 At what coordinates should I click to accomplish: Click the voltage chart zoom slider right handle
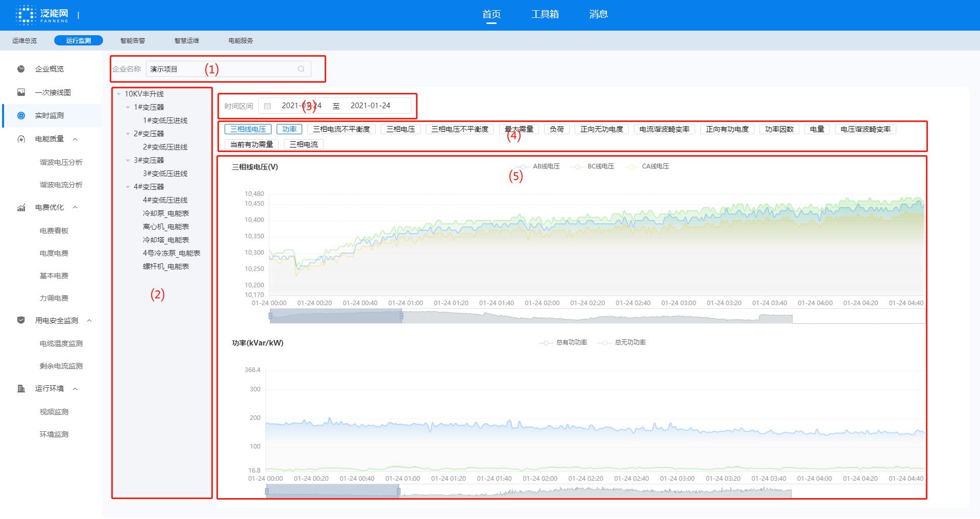(401, 316)
